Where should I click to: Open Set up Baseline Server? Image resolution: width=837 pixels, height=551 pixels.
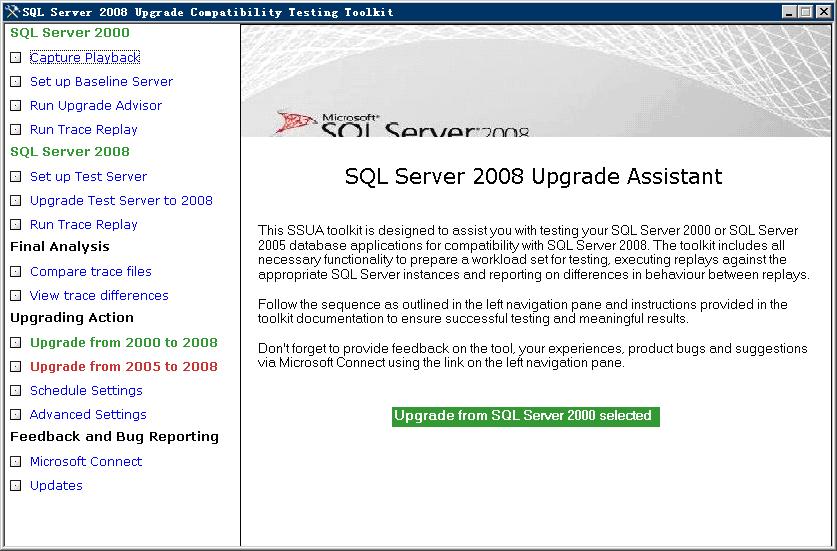(101, 81)
